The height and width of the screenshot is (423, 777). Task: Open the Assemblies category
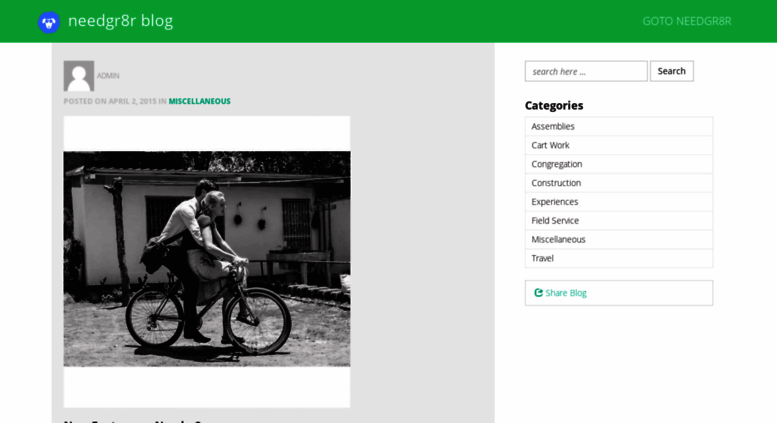619,126
